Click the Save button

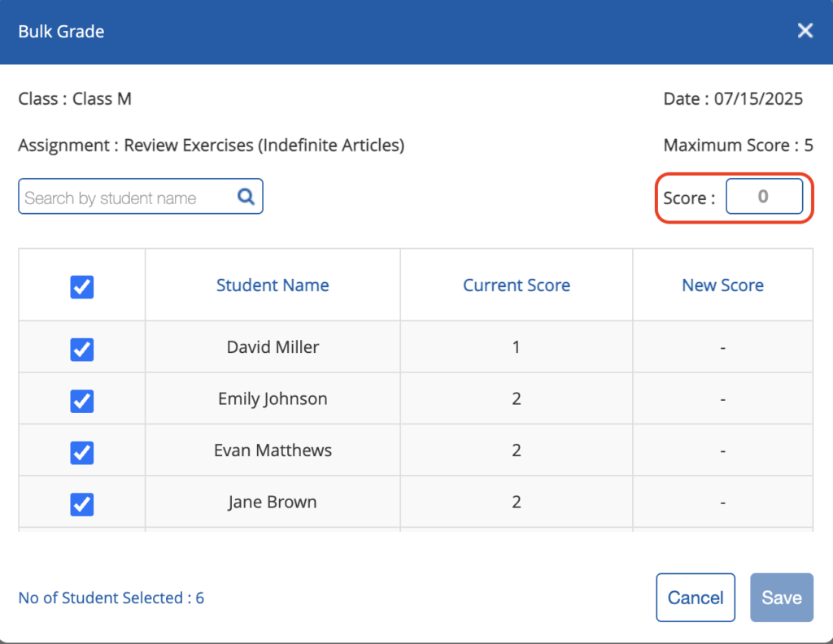(782, 598)
